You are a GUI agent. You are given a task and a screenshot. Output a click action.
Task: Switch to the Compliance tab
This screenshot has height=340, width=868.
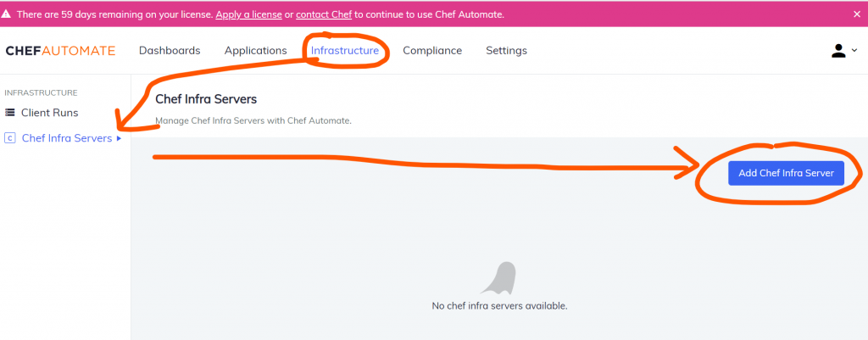pos(432,51)
